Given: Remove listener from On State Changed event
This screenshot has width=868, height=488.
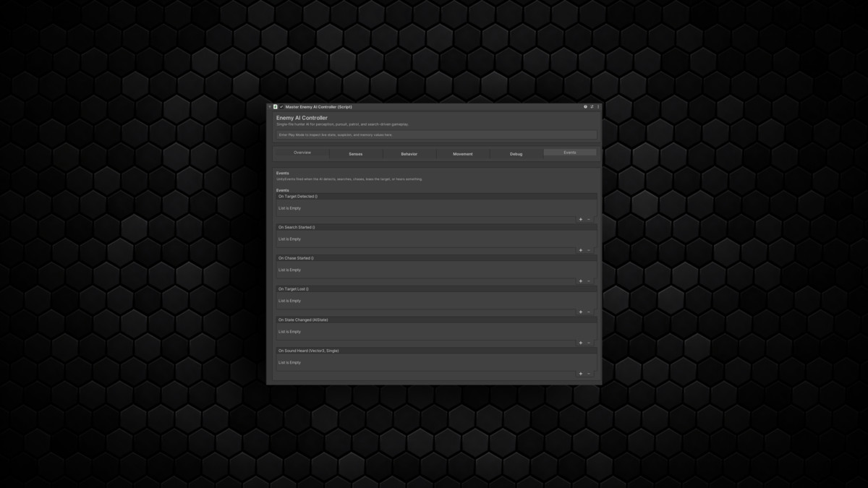Looking at the screenshot, I should point(589,343).
